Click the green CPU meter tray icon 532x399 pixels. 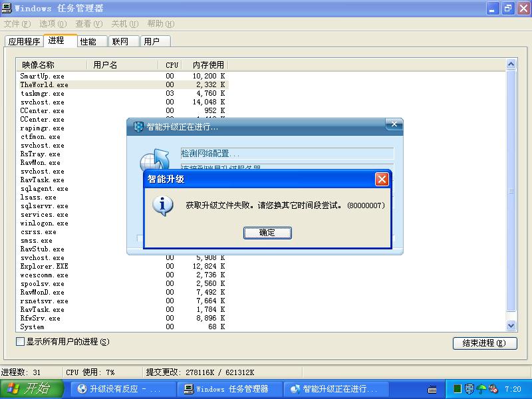coord(458,389)
